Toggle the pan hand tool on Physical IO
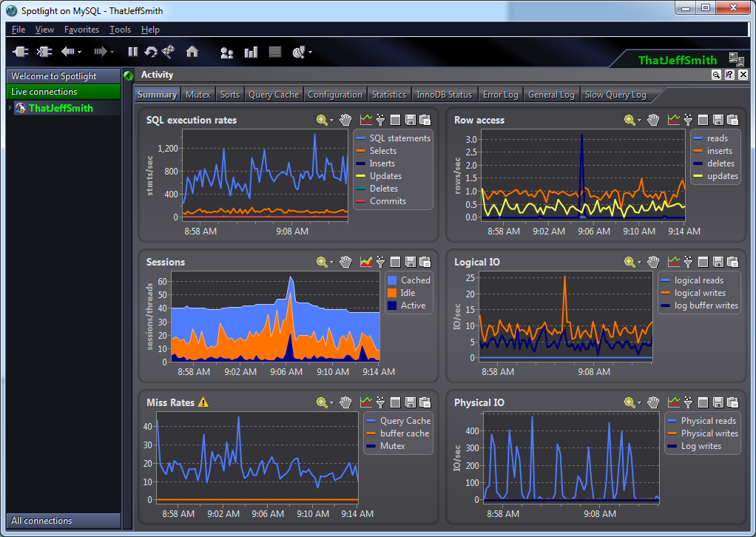Viewport: 756px width, 537px height. coord(653,402)
